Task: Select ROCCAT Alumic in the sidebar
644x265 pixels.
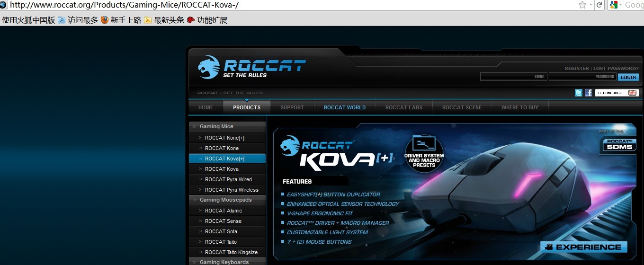Action: coord(227,211)
